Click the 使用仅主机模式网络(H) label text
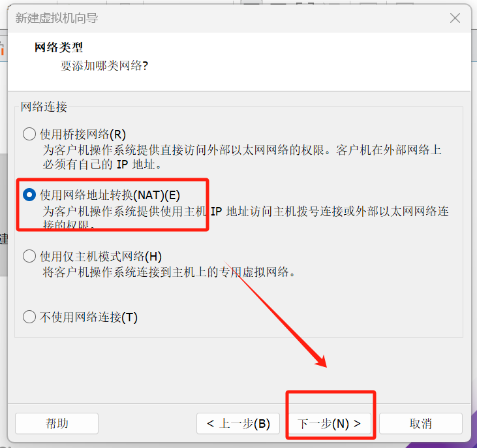The height and width of the screenshot is (448, 477). point(100,257)
